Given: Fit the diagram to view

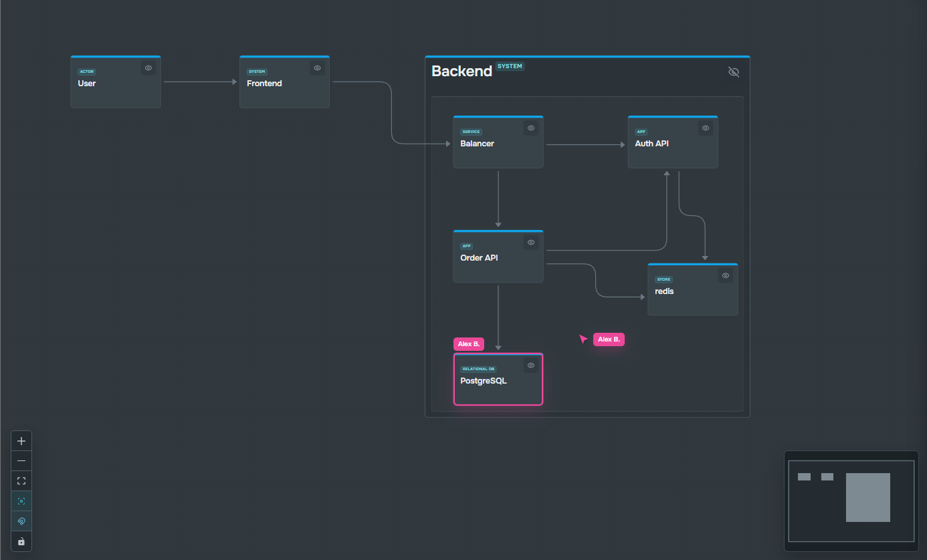Looking at the screenshot, I should (21, 481).
